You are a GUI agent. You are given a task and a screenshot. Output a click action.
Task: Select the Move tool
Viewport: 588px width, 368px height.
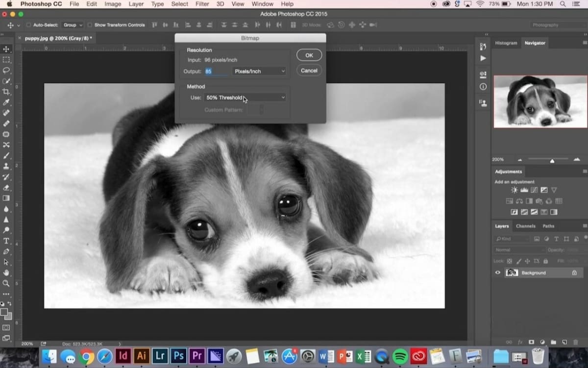click(6, 49)
